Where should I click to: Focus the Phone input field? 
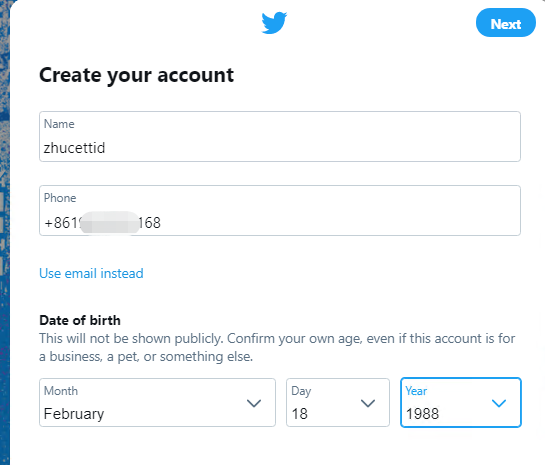pos(280,211)
